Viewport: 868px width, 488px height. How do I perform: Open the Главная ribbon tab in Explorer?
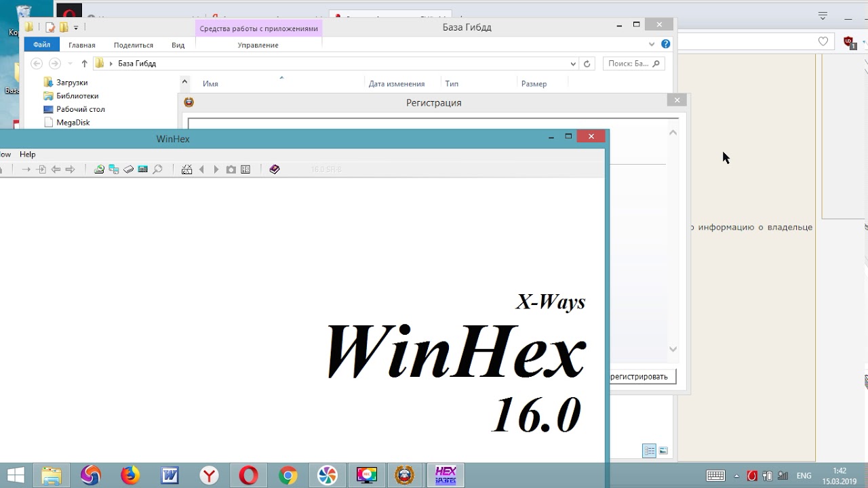[82, 45]
